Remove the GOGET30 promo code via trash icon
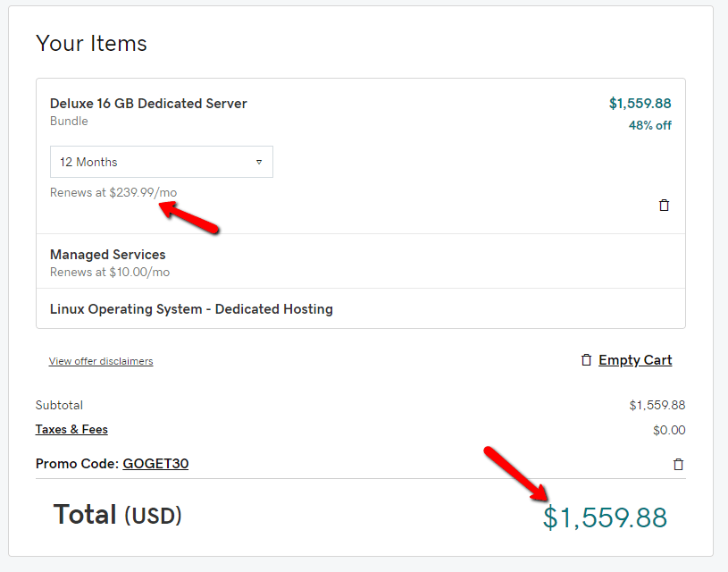The width and height of the screenshot is (728, 572). [x=678, y=464]
